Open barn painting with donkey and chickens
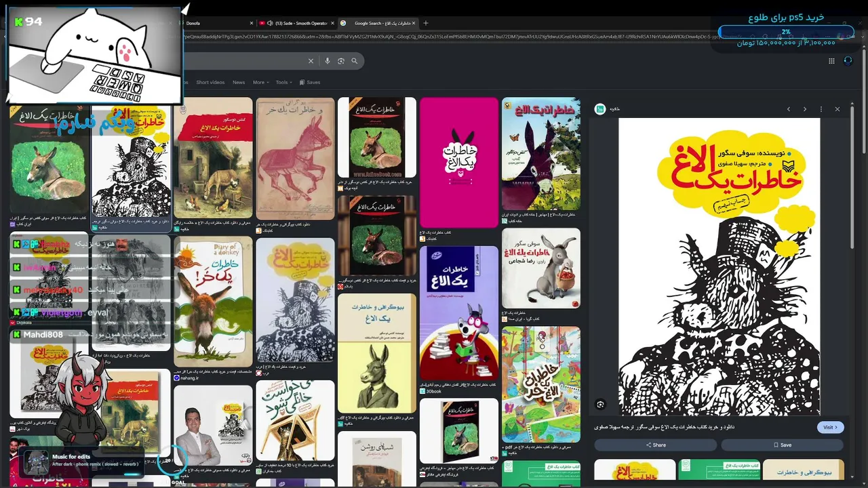This screenshot has width=868, height=488. 213,157
